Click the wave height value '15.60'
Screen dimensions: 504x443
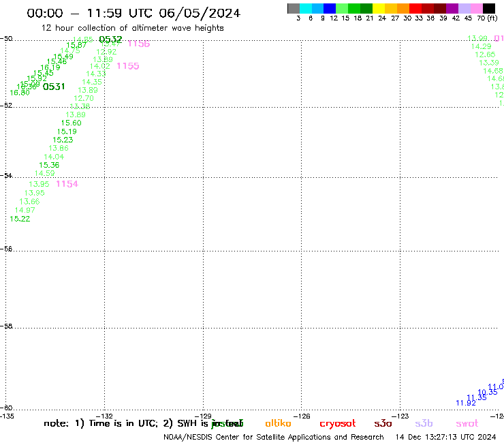(71, 123)
